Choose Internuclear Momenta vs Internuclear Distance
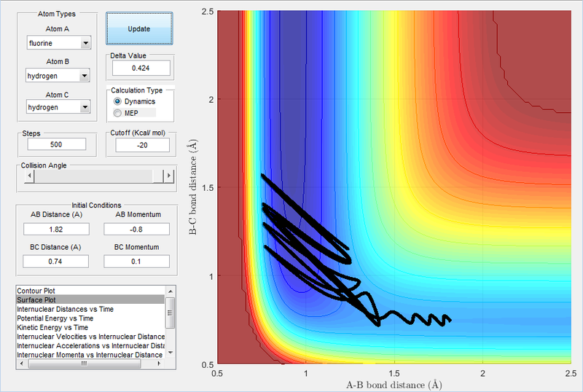This screenshot has width=583, height=392. point(90,355)
